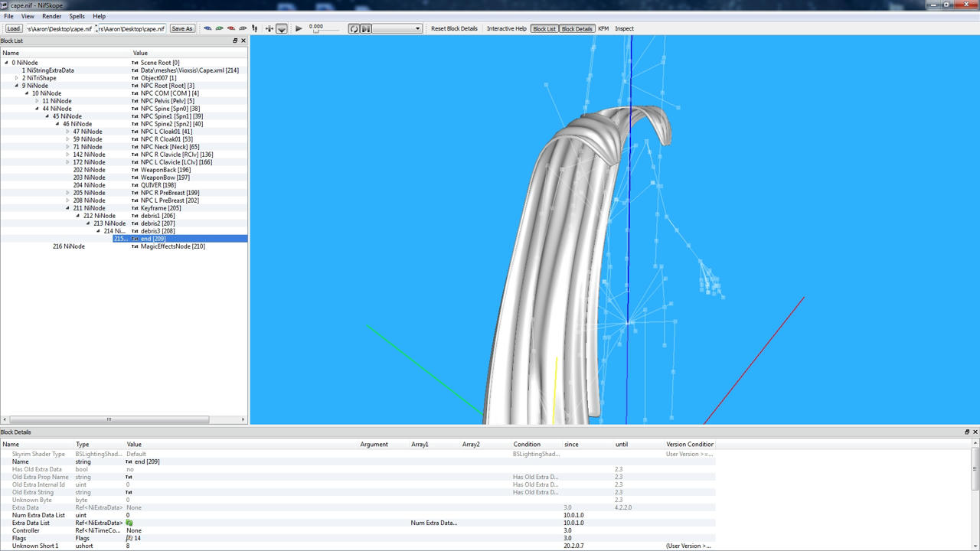
Task: Click the green Extra Data List refresh icon
Action: (x=129, y=523)
